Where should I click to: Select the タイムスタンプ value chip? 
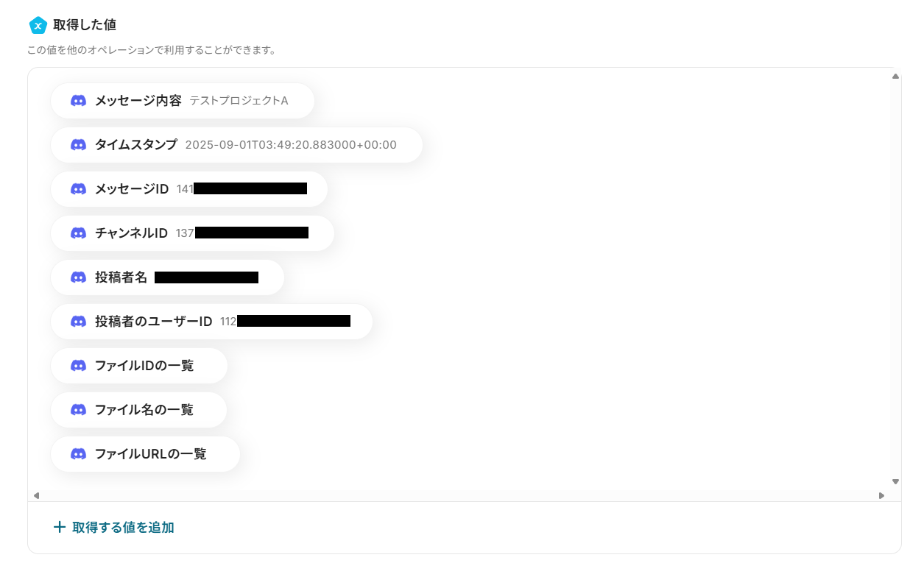236,145
